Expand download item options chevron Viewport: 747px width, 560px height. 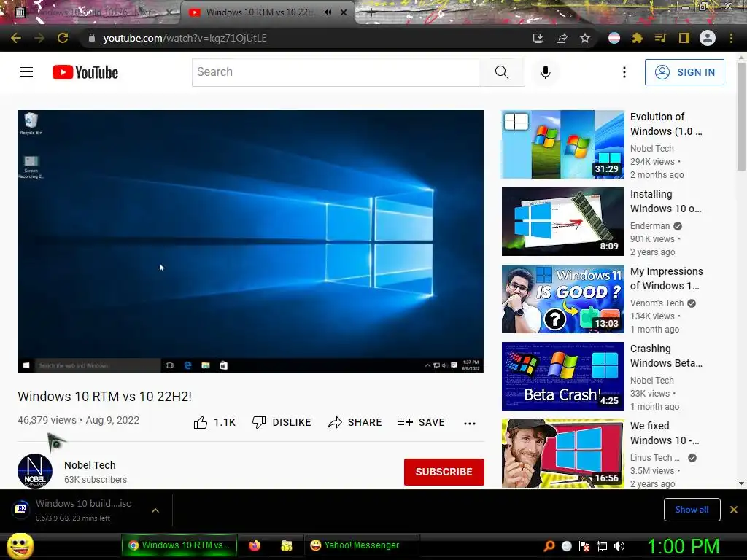(155, 510)
